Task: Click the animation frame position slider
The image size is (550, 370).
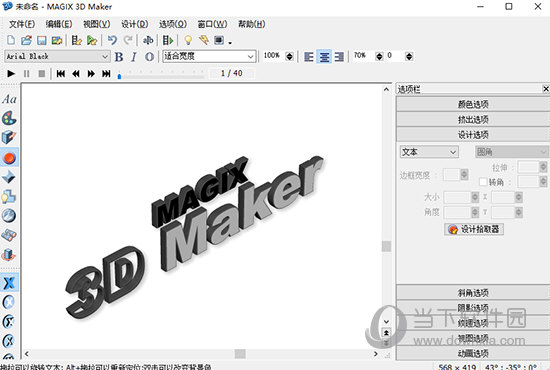Action: click(119, 75)
